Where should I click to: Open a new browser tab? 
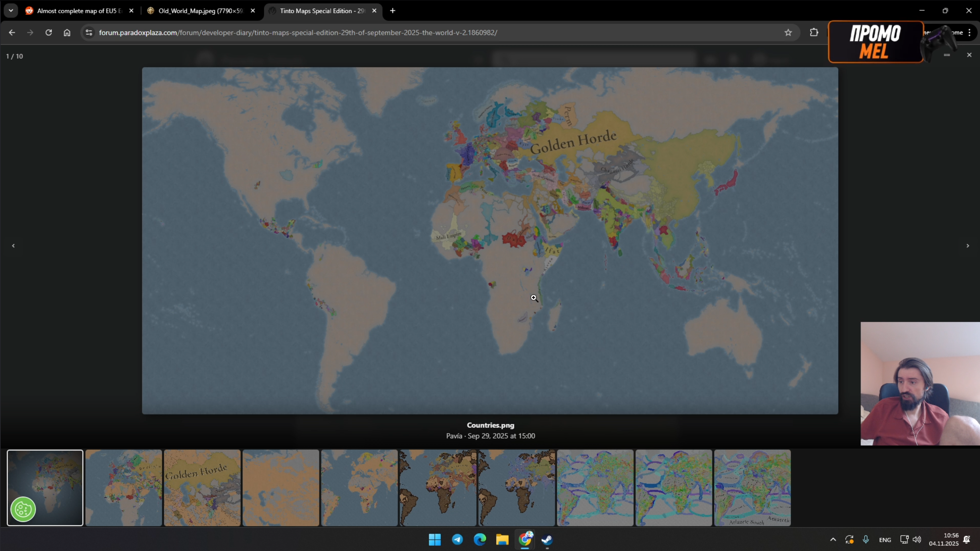click(x=393, y=11)
